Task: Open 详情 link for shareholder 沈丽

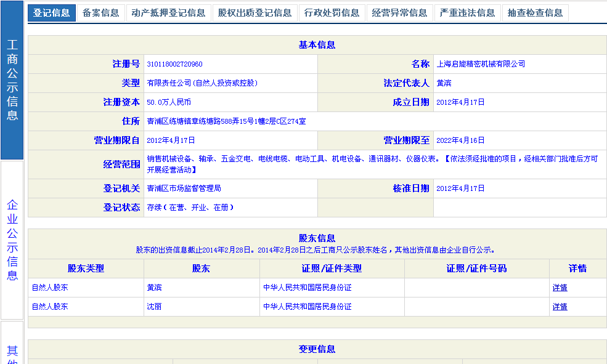Action: (x=560, y=307)
